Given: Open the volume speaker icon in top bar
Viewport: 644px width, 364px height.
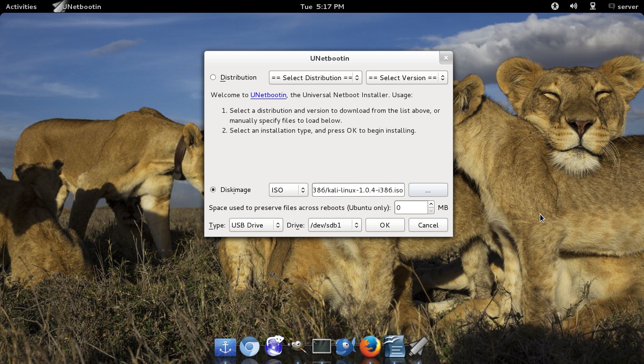Looking at the screenshot, I should point(573,6).
